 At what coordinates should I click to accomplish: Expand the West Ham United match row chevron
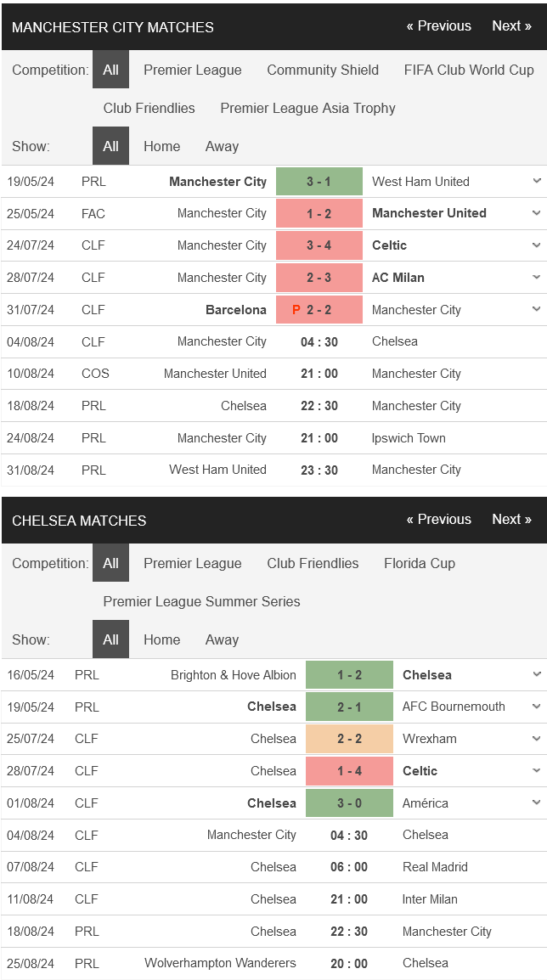[536, 181]
